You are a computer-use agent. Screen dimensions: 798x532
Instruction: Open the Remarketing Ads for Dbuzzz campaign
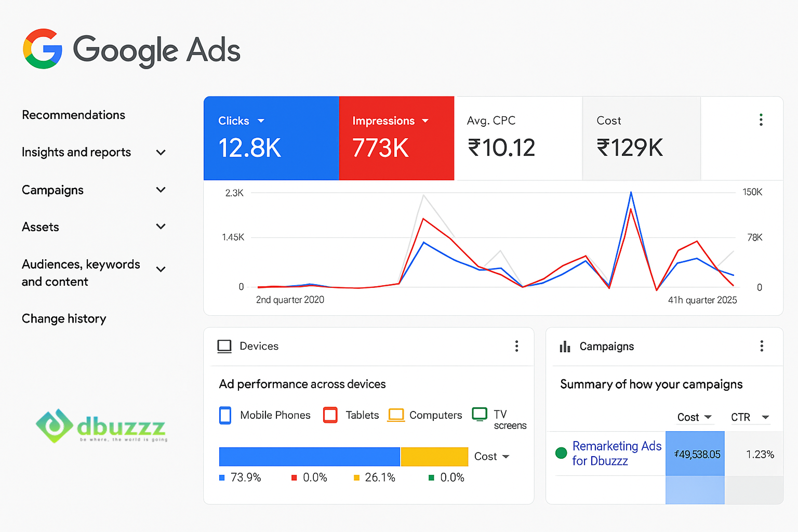coord(616,453)
